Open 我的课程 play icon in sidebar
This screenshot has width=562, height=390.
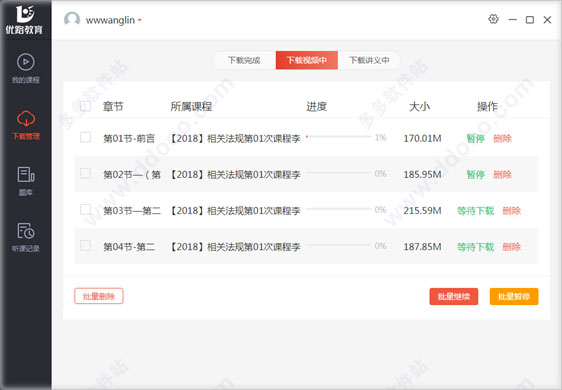25,62
